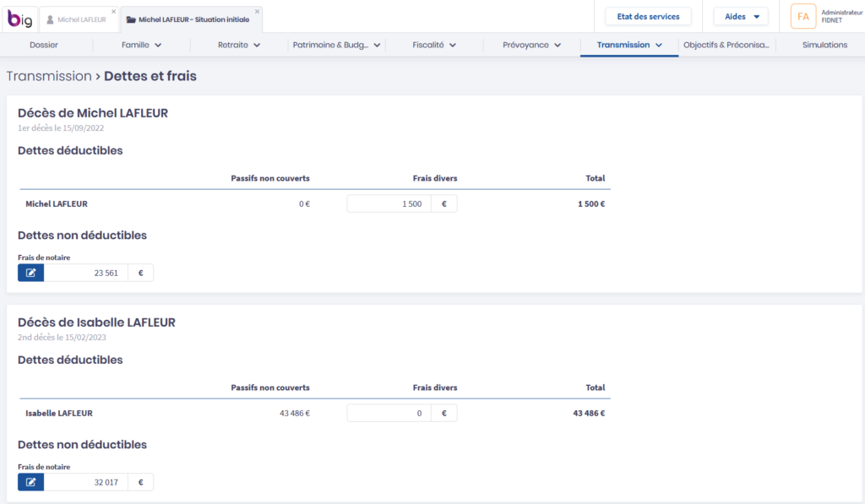Go to Simulations

[x=824, y=45]
